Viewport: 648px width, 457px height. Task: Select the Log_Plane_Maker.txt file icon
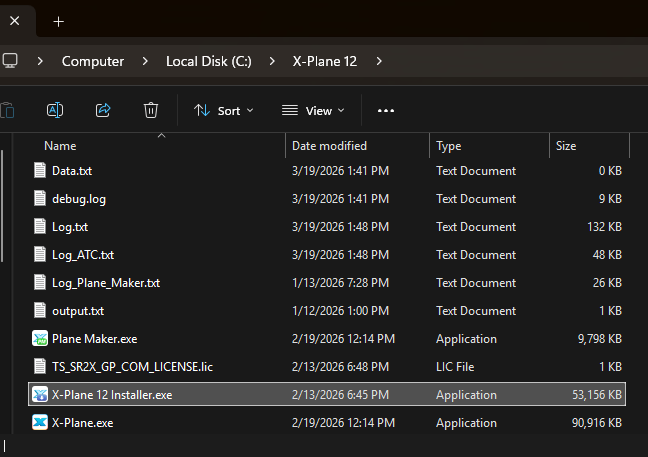tap(40, 283)
